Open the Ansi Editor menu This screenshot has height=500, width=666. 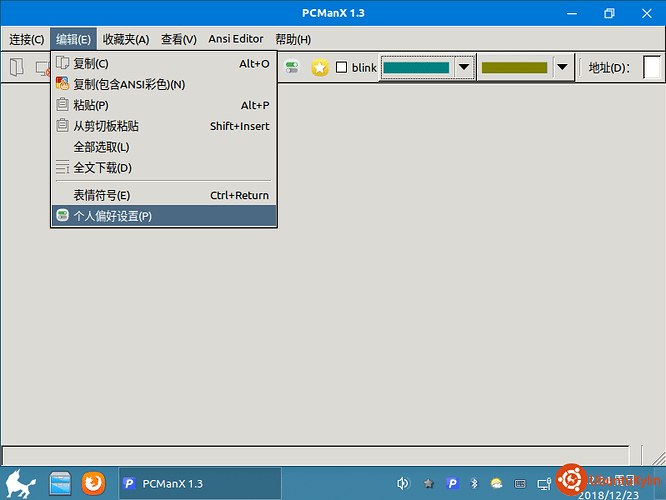click(236, 39)
